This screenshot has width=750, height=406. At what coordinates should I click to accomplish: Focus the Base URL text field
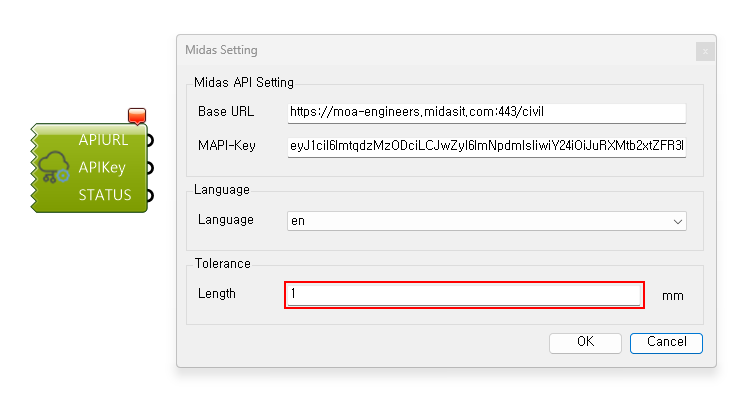pos(486,113)
